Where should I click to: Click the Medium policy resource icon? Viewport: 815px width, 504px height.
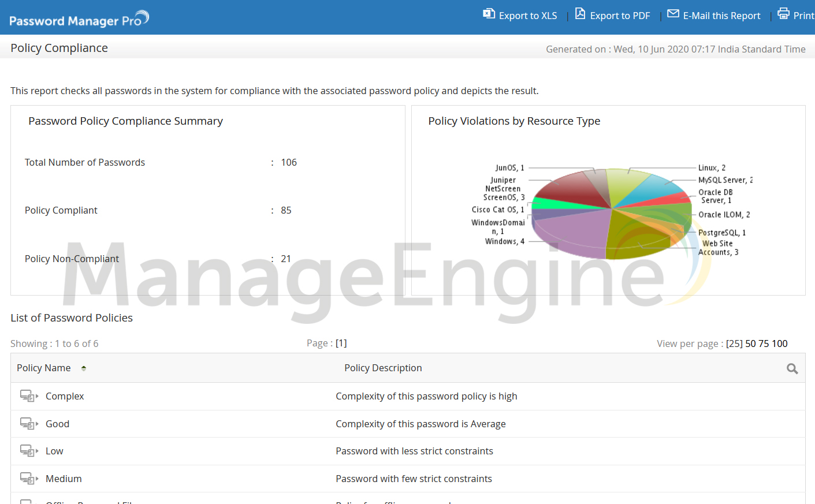tap(29, 479)
